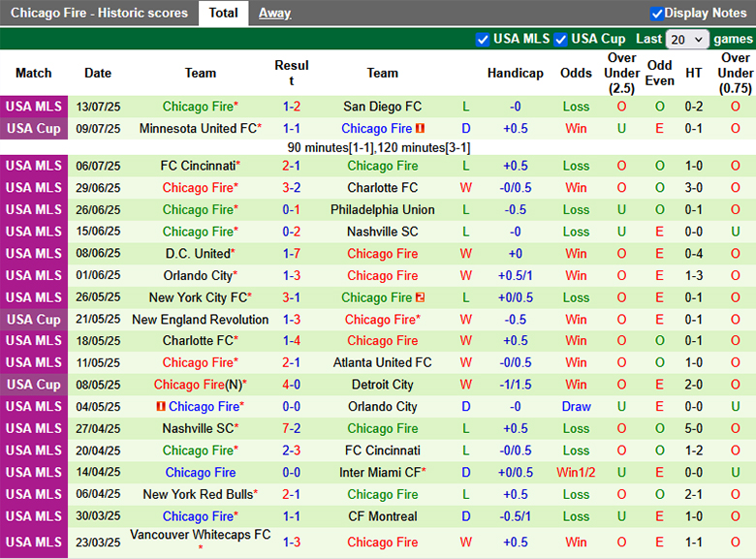Open Philadelphia Union team link
The height and width of the screenshot is (559, 756).
pos(382,209)
